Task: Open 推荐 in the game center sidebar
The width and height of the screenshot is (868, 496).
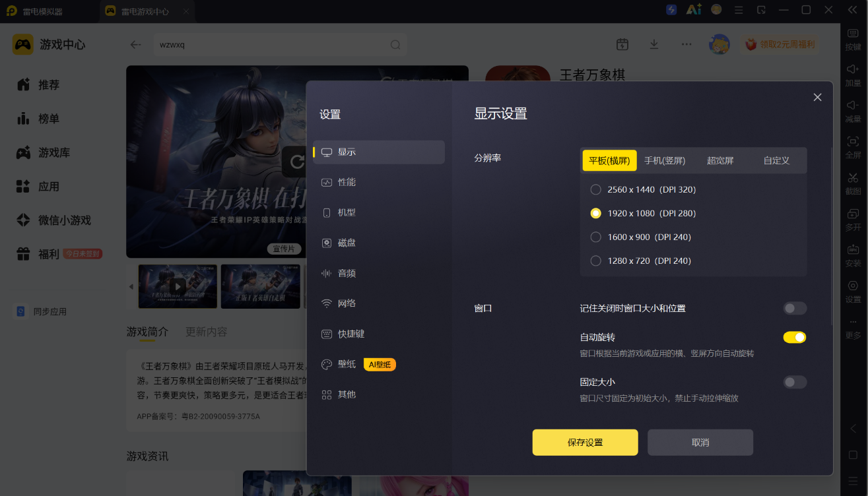Action: click(x=38, y=84)
